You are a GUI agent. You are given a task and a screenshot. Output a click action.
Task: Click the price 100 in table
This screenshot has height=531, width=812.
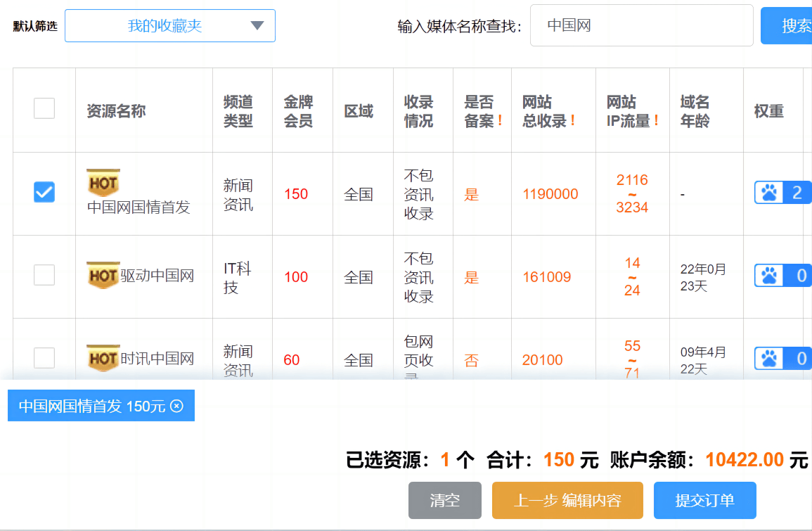click(x=296, y=276)
